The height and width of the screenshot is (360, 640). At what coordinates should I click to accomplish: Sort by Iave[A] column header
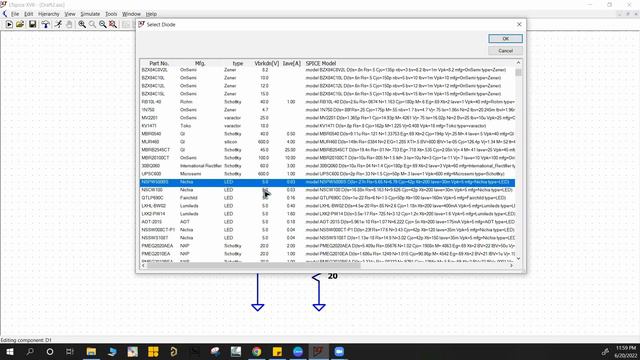[292, 63]
